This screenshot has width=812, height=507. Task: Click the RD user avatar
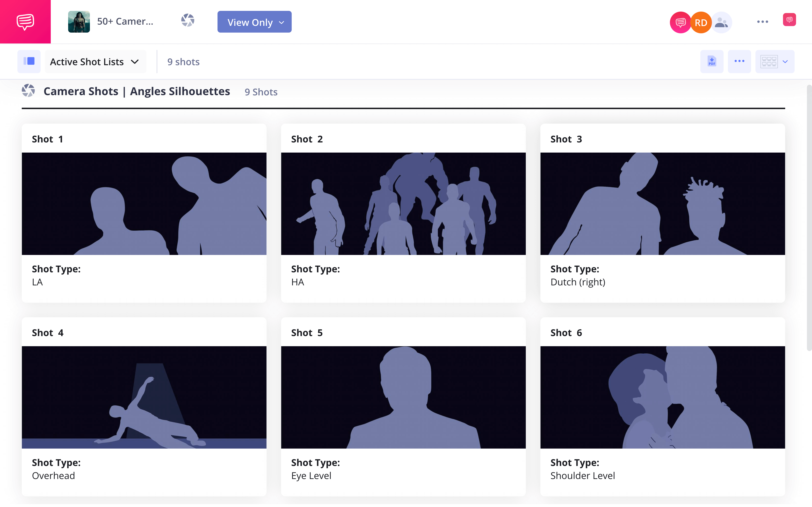701,22
